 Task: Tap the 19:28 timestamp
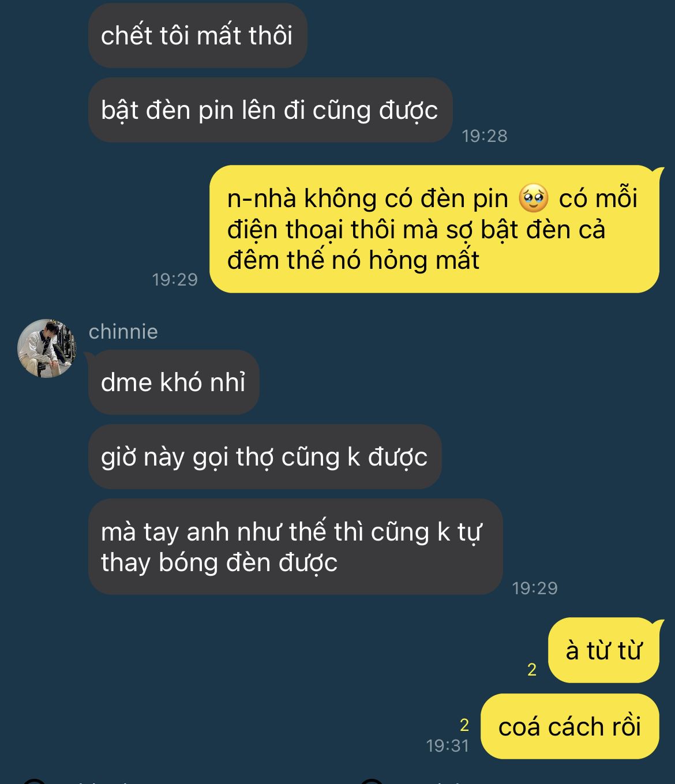(485, 136)
